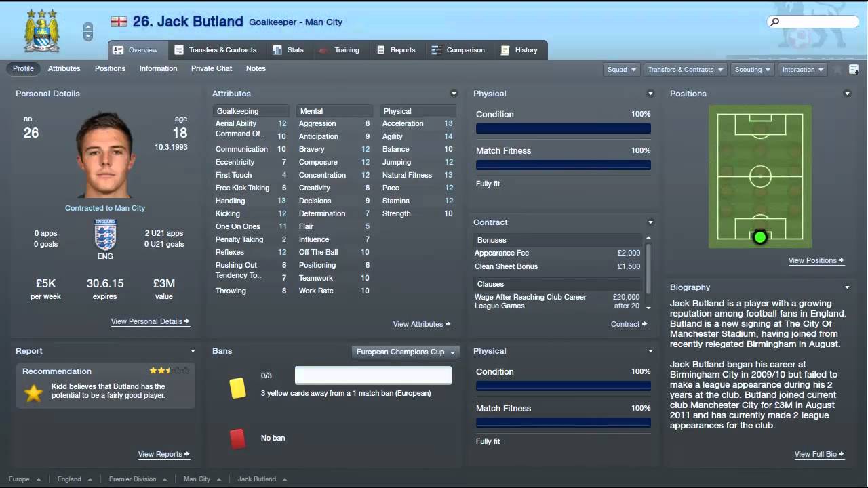Image resolution: width=868 pixels, height=488 pixels.
Task: Expand the Contract panel options arrow
Action: [x=650, y=222]
